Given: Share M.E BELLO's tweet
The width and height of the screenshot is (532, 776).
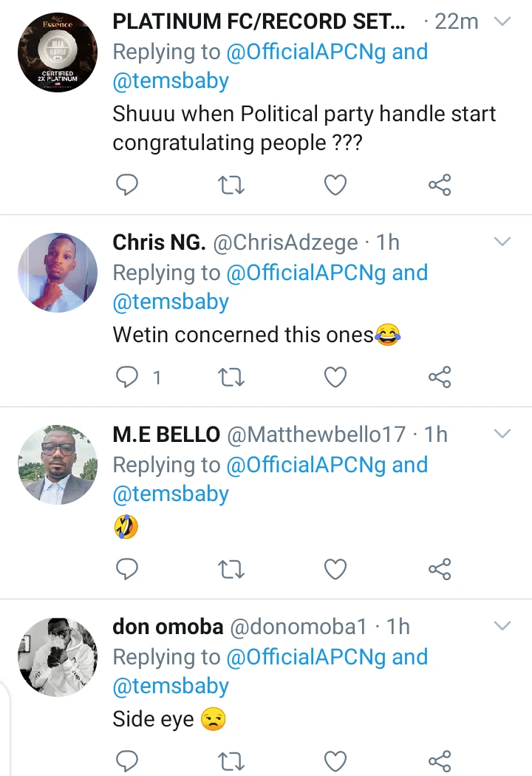Looking at the screenshot, I should (x=440, y=569).
